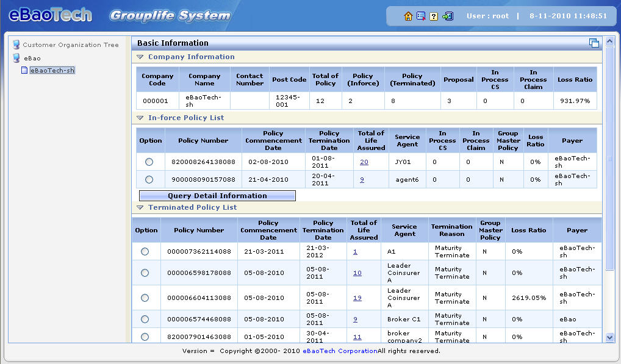This screenshot has width=621, height=364.
Task: Select policy 900008090157088 radio button
Action: [149, 180]
